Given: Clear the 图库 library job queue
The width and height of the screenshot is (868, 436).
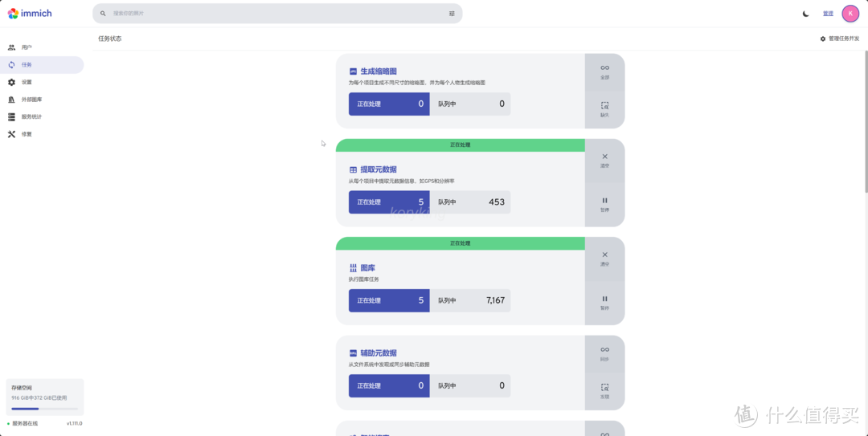Looking at the screenshot, I should tap(604, 258).
